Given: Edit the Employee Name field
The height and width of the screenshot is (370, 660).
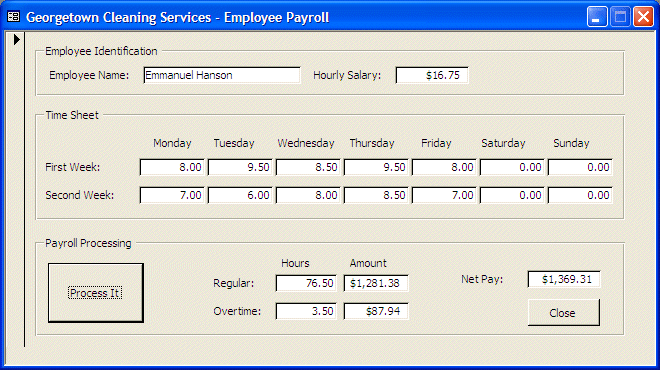Looking at the screenshot, I should [x=222, y=75].
